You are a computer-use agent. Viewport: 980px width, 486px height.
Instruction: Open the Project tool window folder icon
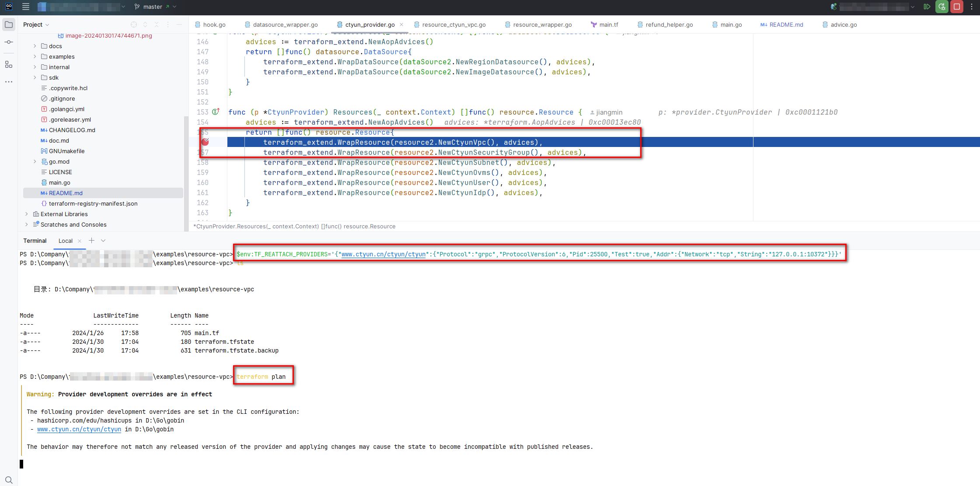tap(9, 24)
